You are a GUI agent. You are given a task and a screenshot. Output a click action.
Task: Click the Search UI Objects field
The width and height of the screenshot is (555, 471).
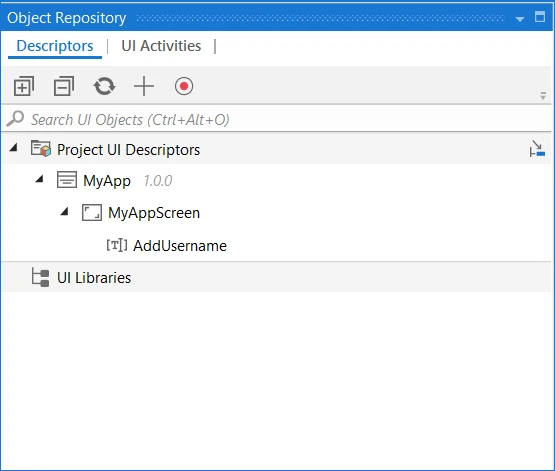[x=276, y=119]
